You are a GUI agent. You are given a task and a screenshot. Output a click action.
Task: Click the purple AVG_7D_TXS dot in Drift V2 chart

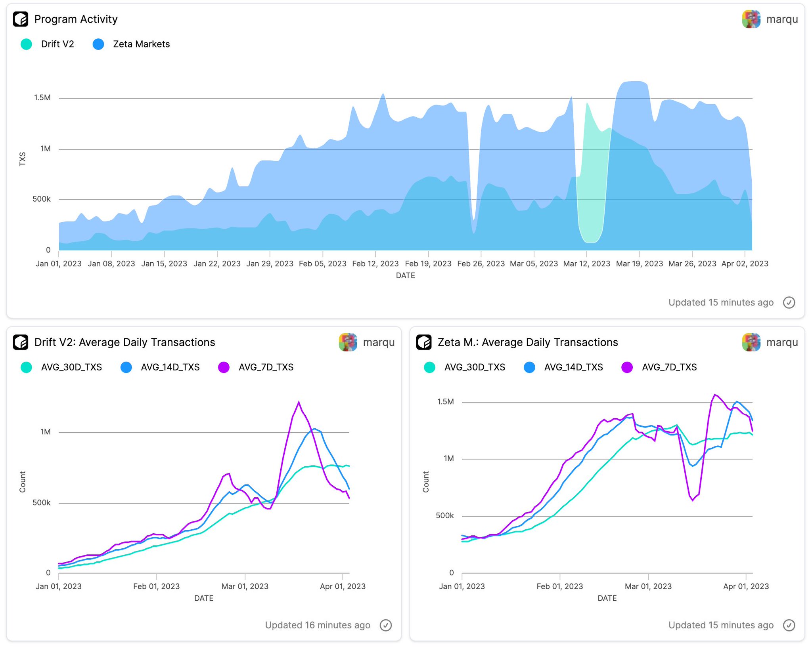click(224, 367)
